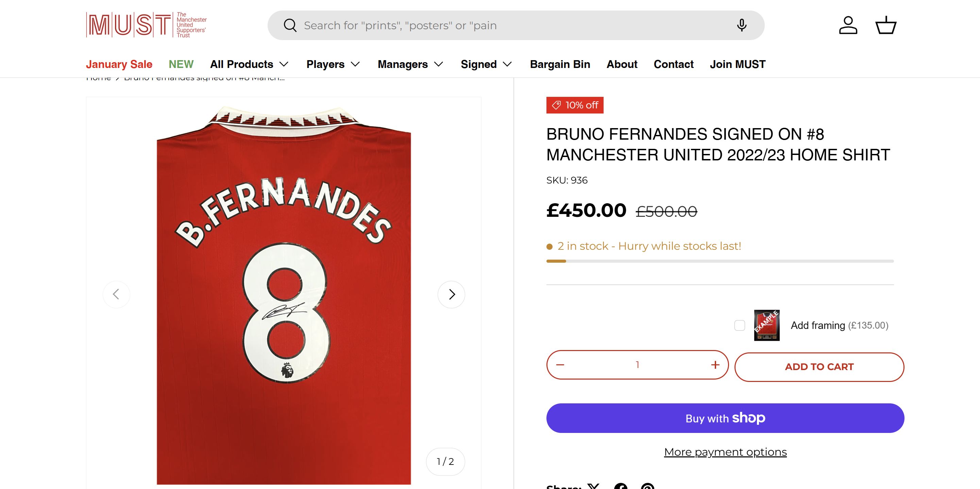980x489 pixels.
Task: Increase quantity with plus button
Action: coord(715,365)
